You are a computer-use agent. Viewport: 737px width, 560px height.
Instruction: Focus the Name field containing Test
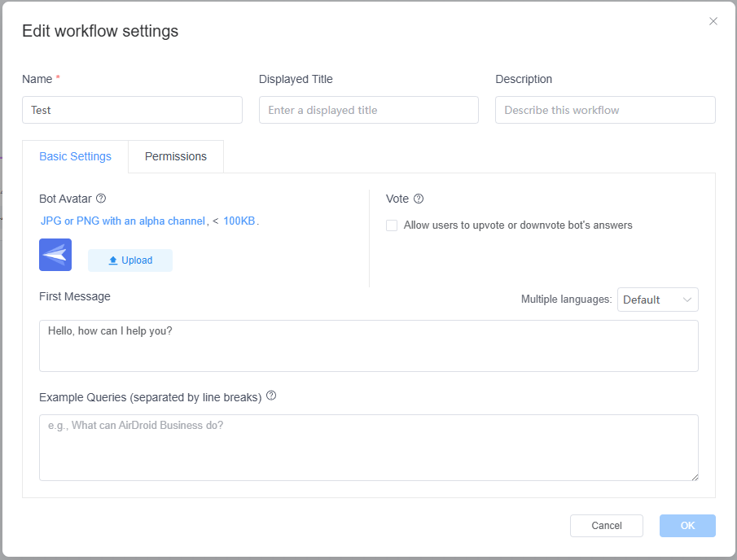132,110
